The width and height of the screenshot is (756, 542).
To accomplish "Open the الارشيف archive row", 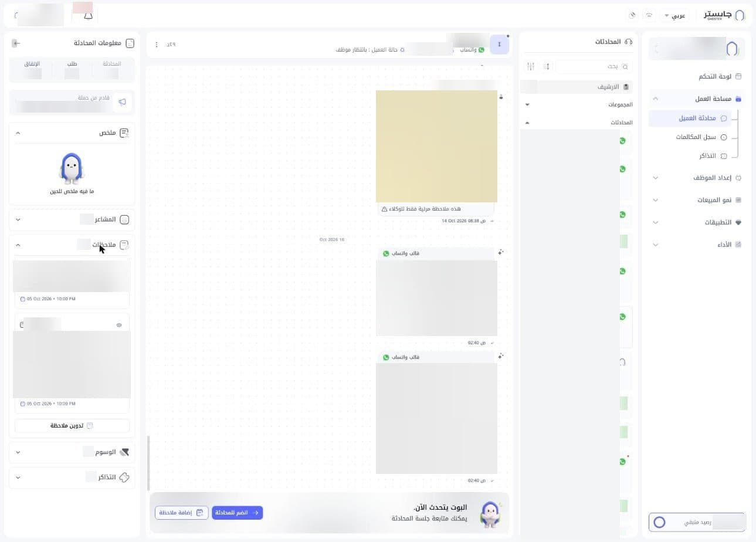I will (x=577, y=87).
